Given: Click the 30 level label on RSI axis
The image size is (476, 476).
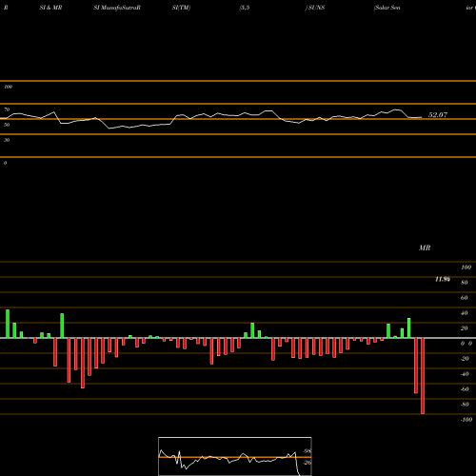Looking at the screenshot, I should pos(7,140).
